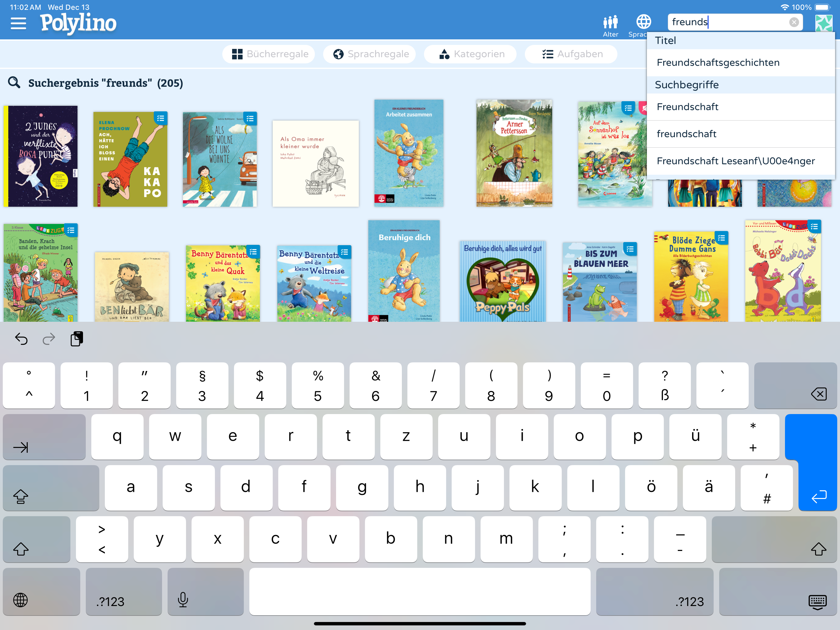Tap the dictation microphone key

[x=205, y=591]
